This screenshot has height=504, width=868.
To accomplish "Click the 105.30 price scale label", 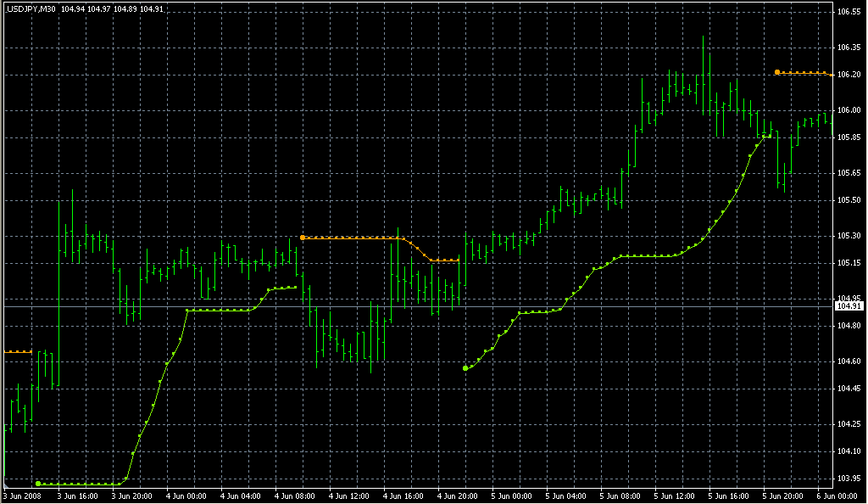I will pos(849,236).
